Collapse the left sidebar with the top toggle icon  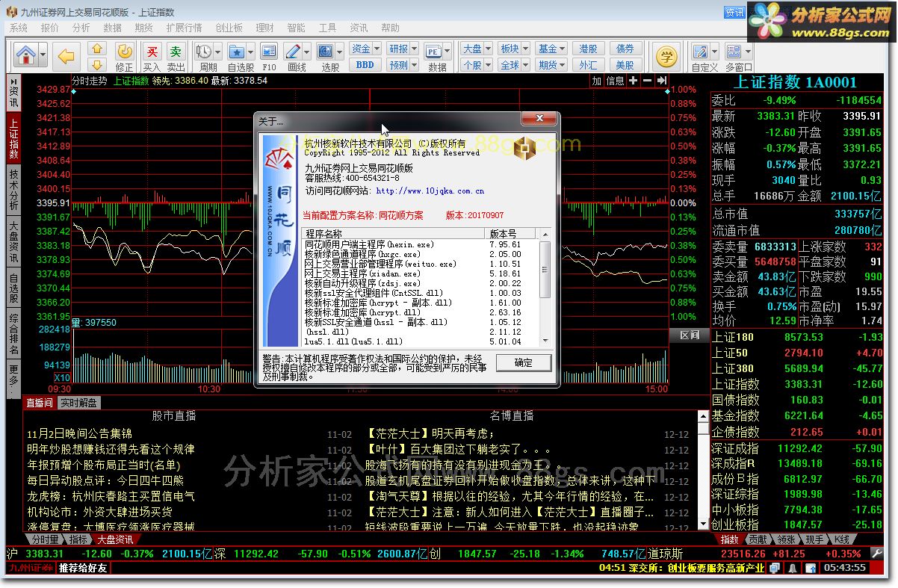pyautogui.click(x=13, y=81)
